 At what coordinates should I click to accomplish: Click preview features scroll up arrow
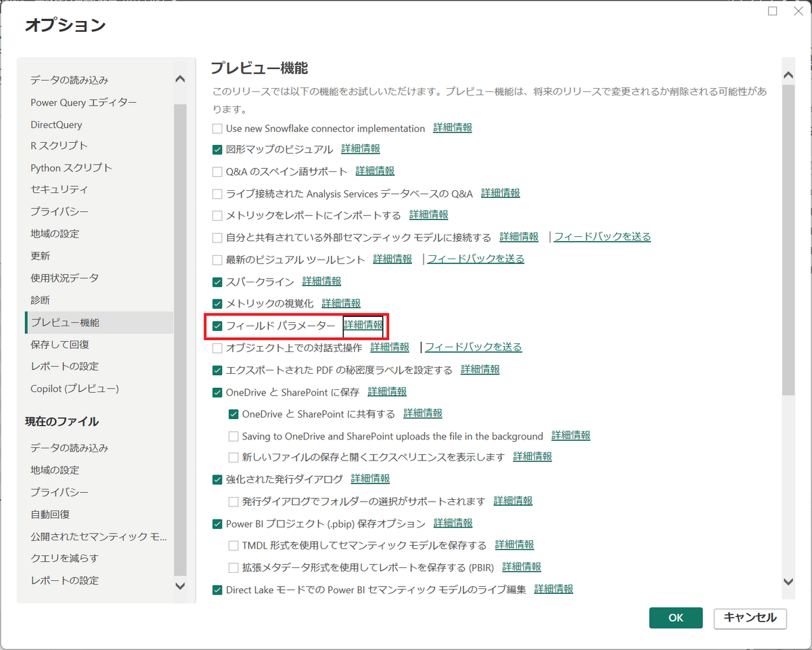tap(788, 75)
